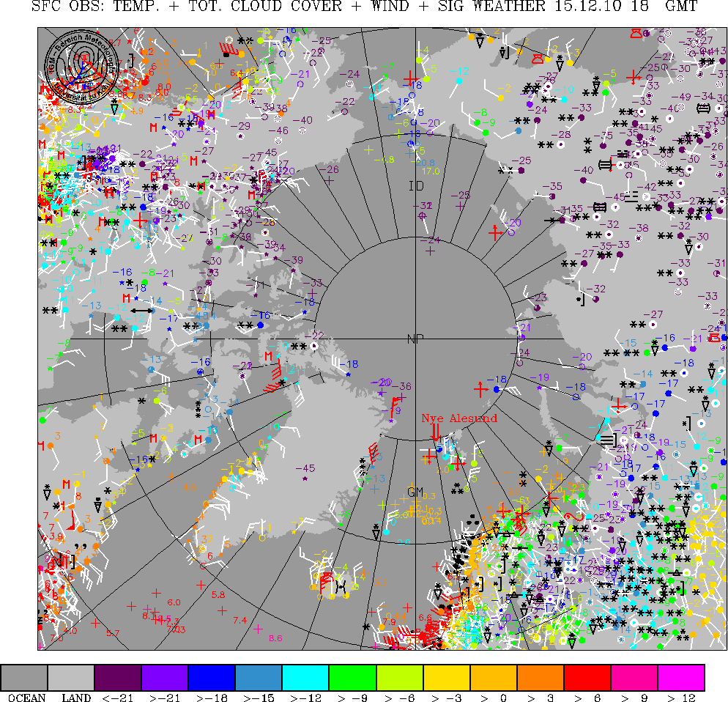The image size is (728, 702).
Task: Pick the magenta >12 legend swatch
Action: [x=681, y=677]
